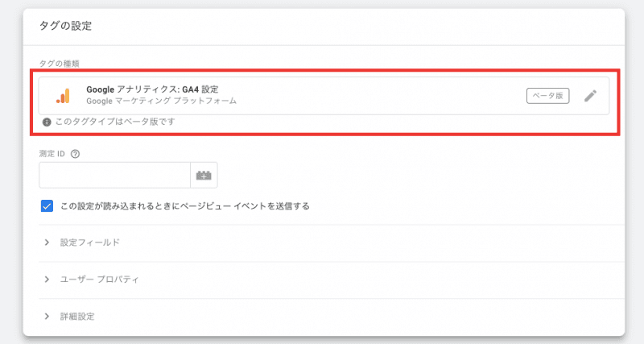The height and width of the screenshot is (344, 644).
Task: Click the このタグタイプはベータ版です notice text
Action: coord(115,122)
